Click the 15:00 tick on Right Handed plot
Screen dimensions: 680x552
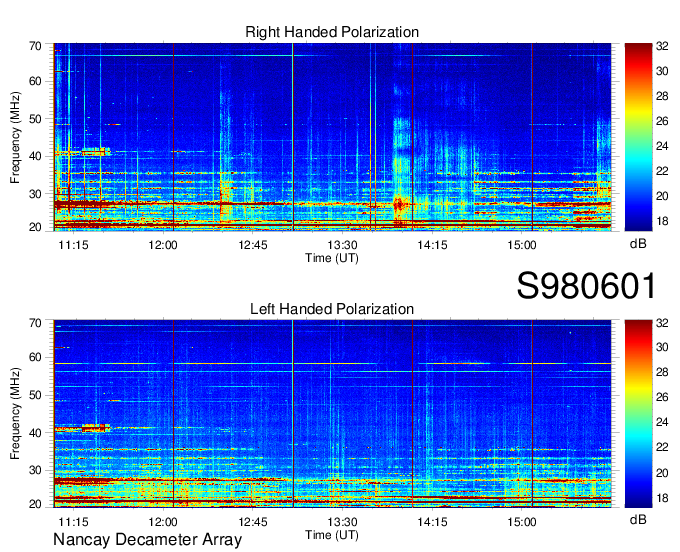pyautogui.click(x=522, y=245)
